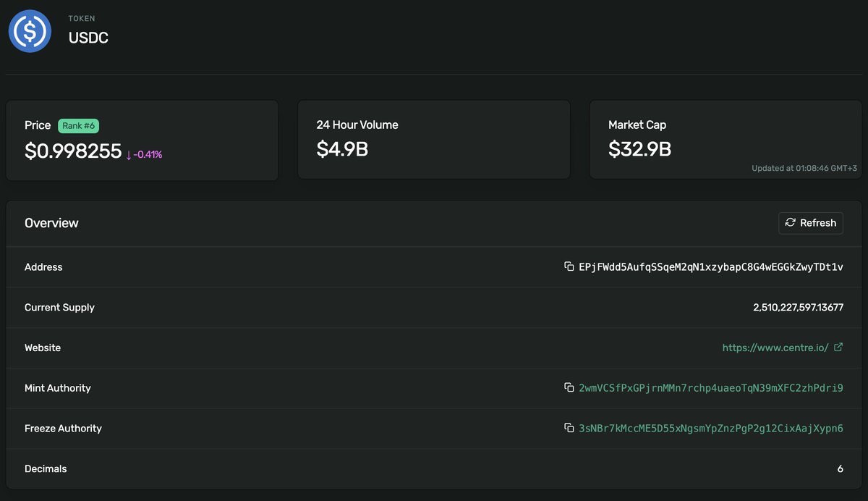Click the 'Decimals' row label
This screenshot has height=501, width=868.
click(x=46, y=468)
